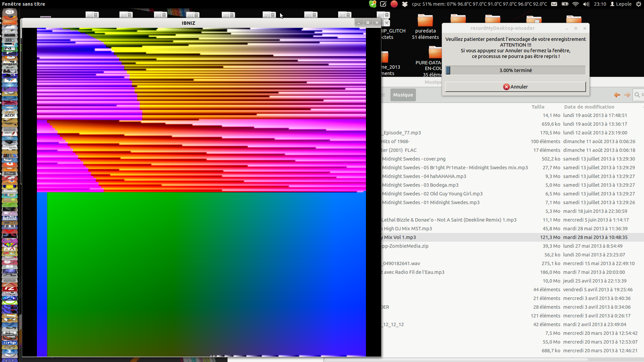Go back using the orange left arrow
The width and height of the screenshot is (644, 362).
(x=617, y=95)
